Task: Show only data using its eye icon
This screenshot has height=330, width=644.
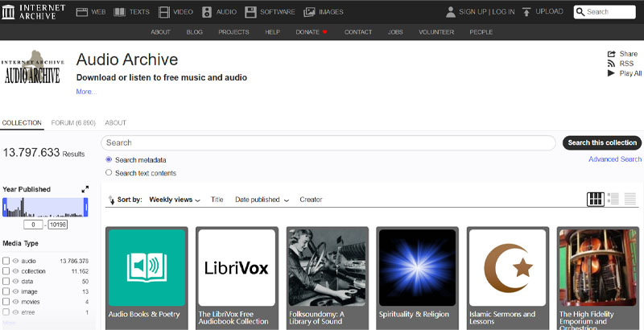Action: 15,281
